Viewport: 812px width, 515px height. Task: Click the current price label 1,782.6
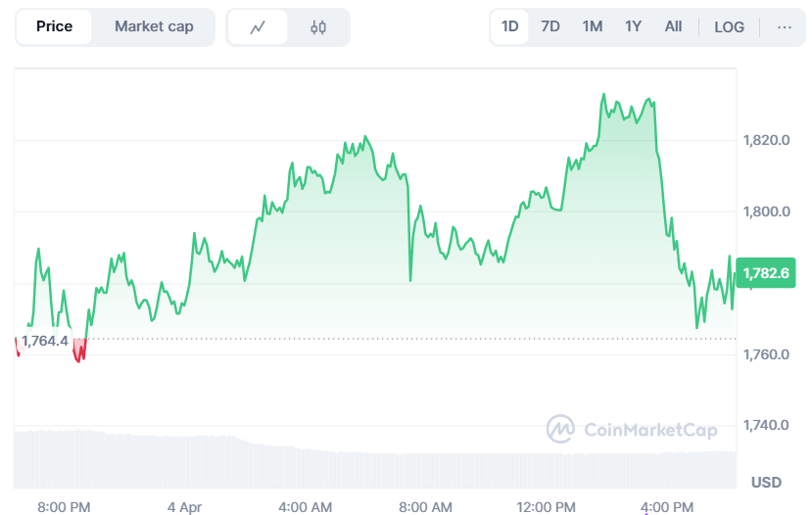(x=765, y=273)
